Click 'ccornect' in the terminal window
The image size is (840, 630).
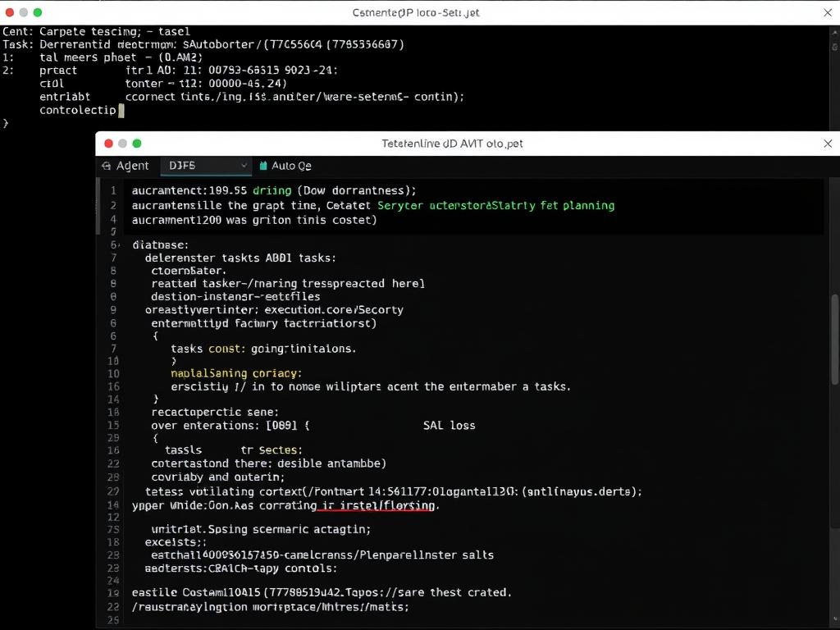click(150, 97)
